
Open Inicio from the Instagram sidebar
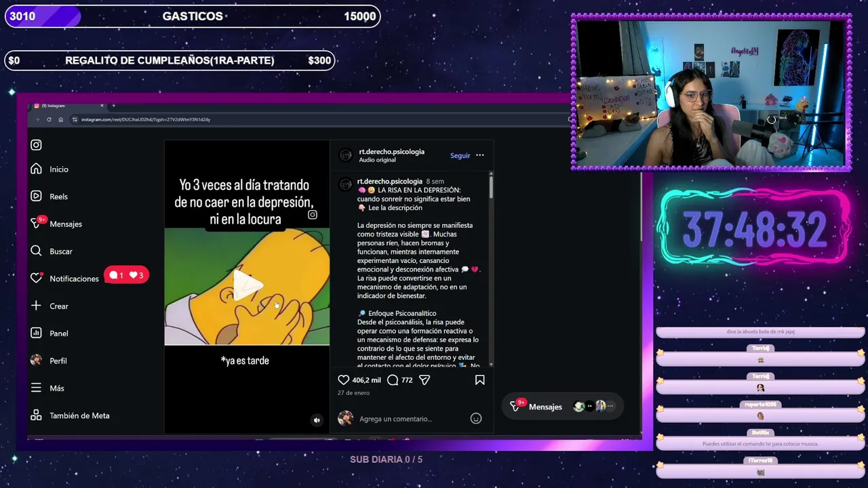point(50,169)
